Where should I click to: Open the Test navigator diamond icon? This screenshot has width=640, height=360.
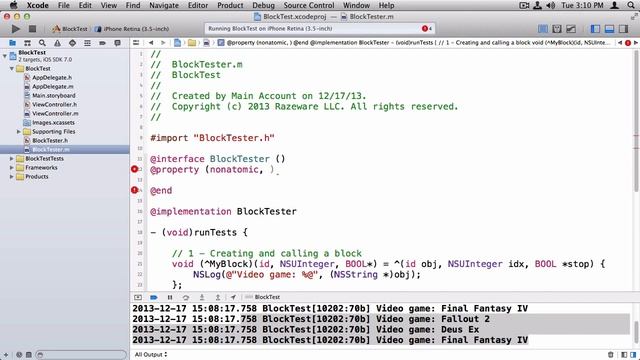coord(72,43)
